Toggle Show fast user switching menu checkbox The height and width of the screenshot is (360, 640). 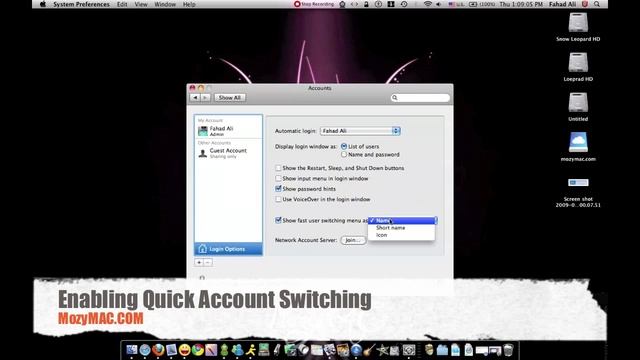[x=278, y=220]
